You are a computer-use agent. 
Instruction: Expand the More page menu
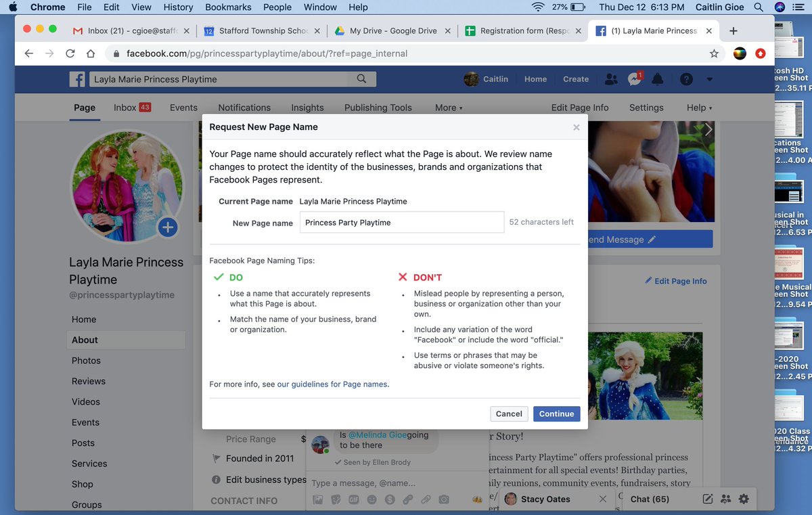(x=449, y=108)
